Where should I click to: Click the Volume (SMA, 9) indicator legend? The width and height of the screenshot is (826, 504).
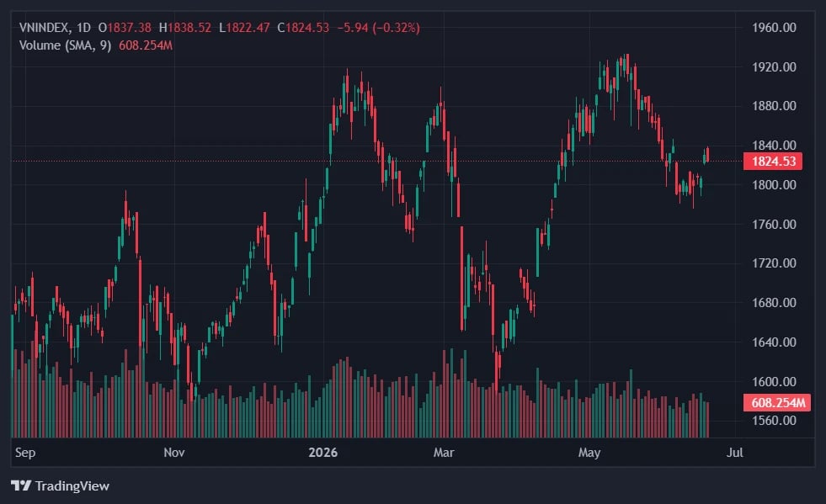pyautogui.click(x=66, y=45)
